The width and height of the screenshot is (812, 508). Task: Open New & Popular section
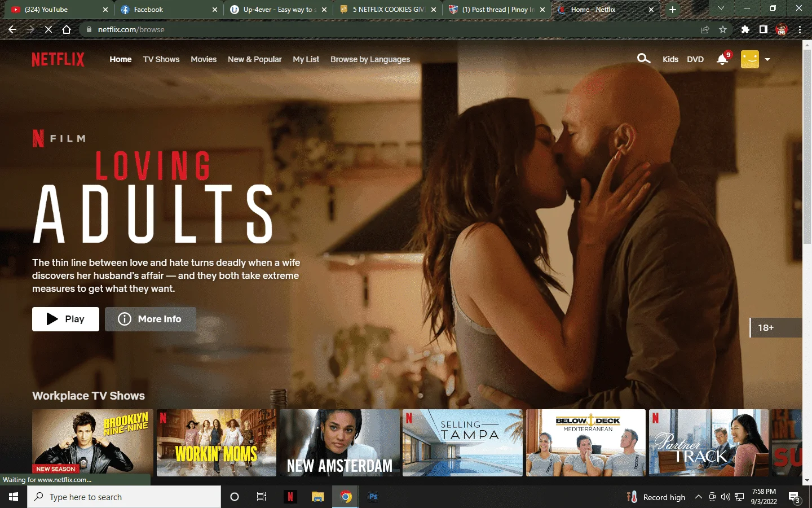[255, 59]
